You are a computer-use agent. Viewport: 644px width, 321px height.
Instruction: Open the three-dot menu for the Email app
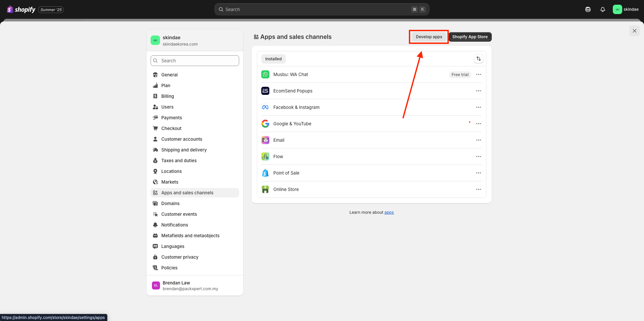tap(479, 140)
